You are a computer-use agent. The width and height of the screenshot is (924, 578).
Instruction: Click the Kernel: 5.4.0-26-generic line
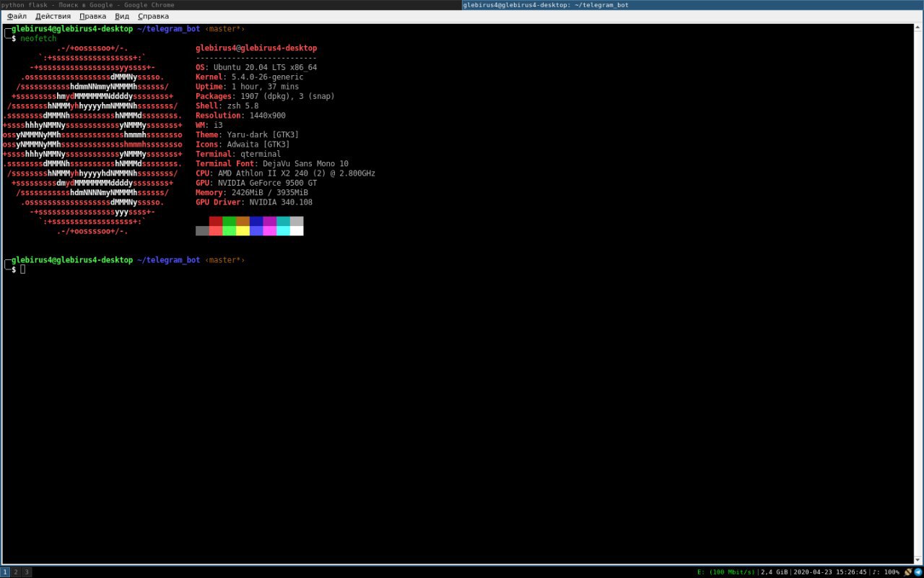[x=250, y=77]
